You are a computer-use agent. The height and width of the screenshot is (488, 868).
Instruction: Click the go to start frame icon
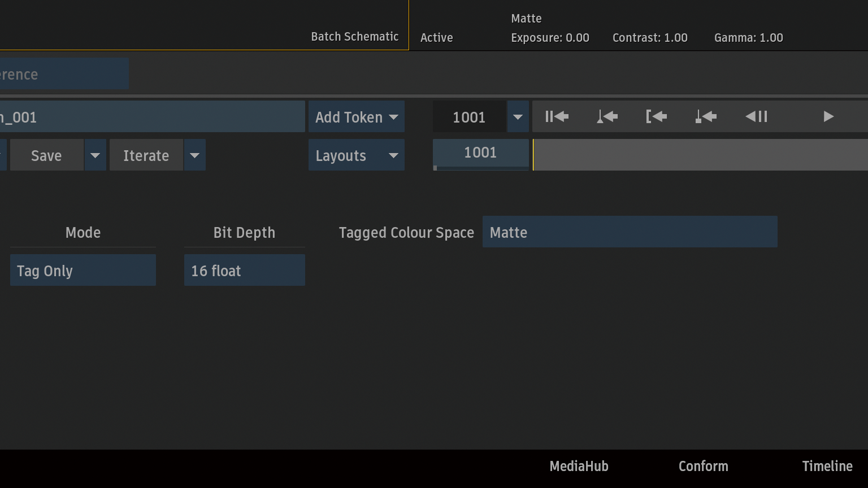[557, 117]
